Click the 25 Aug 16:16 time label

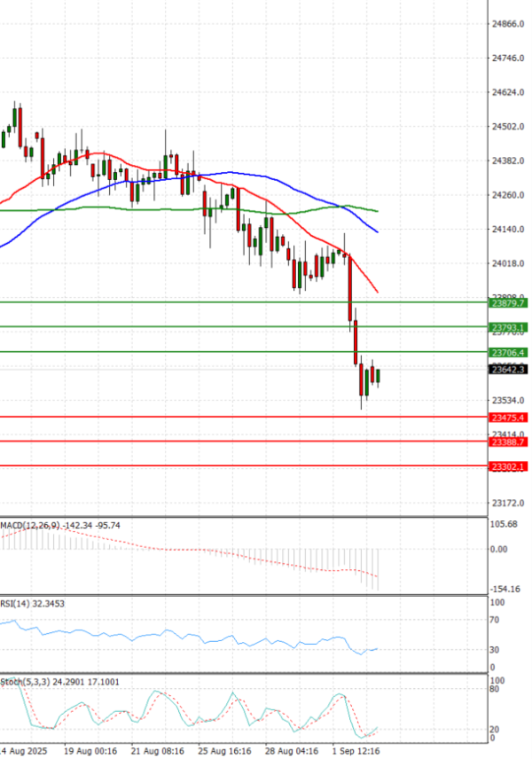click(x=224, y=751)
